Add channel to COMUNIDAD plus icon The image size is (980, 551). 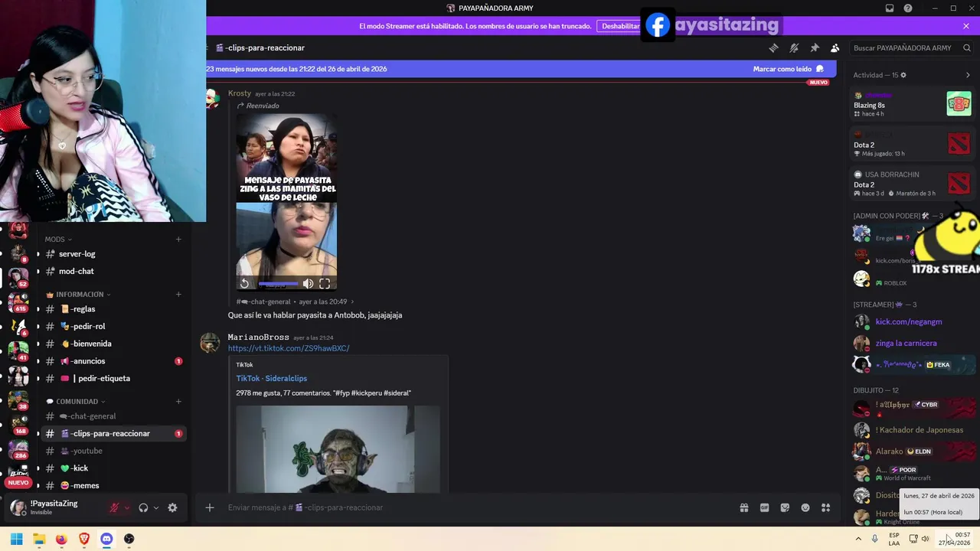(178, 402)
